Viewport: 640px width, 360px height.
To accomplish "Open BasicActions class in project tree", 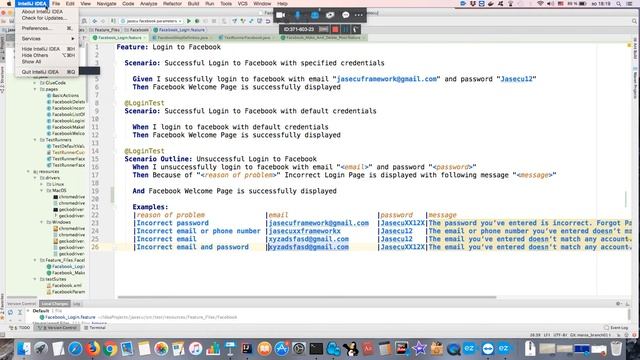I will point(62,96).
